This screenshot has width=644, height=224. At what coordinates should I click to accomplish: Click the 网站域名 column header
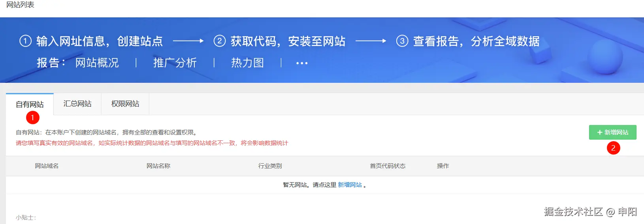(47, 166)
